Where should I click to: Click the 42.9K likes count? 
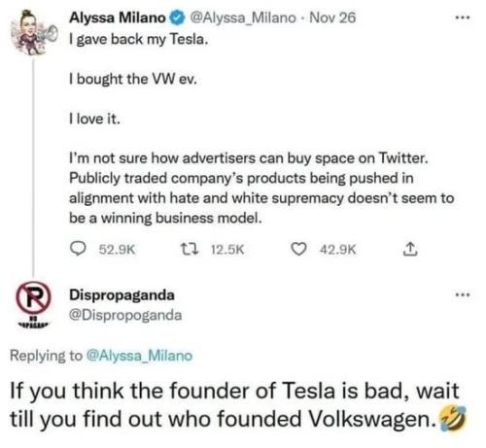338,250
